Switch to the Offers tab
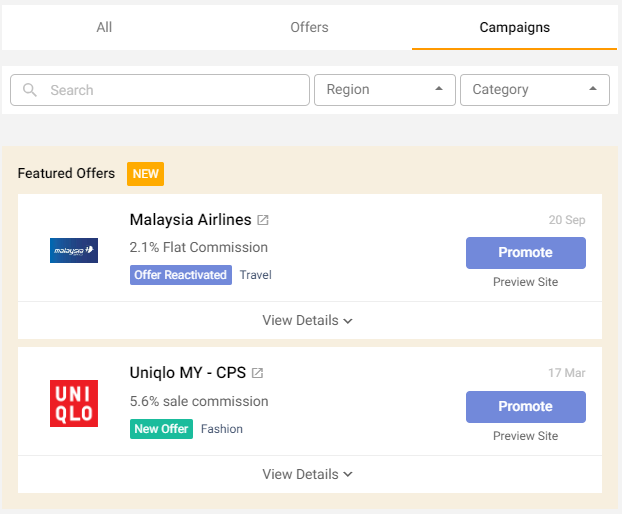The width and height of the screenshot is (622, 514). [x=309, y=27]
